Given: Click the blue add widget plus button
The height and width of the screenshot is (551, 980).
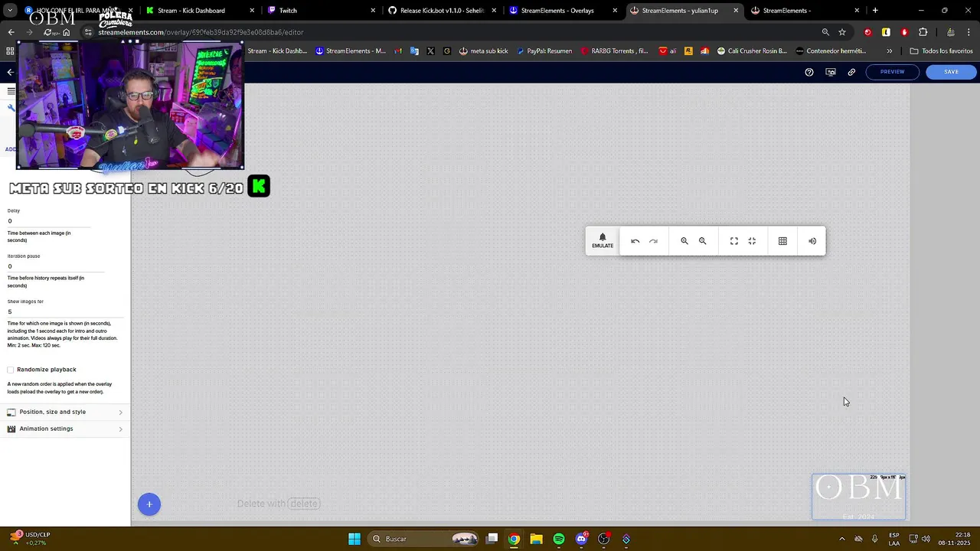Looking at the screenshot, I should point(149,504).
